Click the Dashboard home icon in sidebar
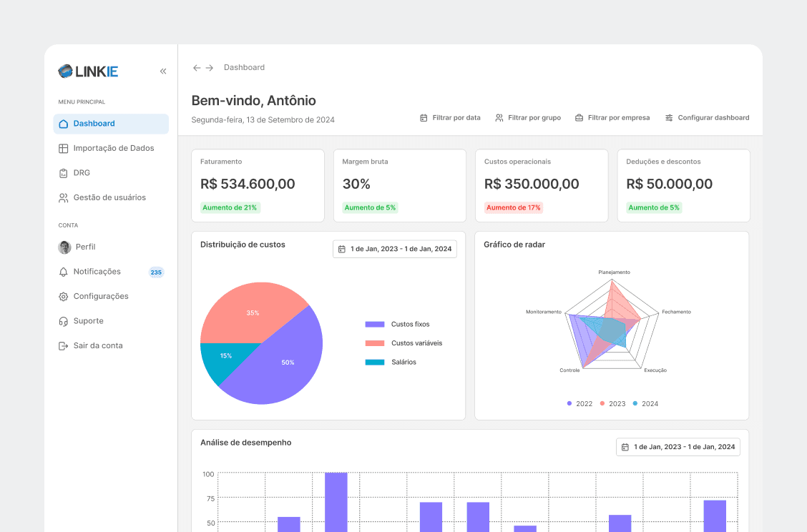Screen dimensions: 807x532 click(63, 124)
